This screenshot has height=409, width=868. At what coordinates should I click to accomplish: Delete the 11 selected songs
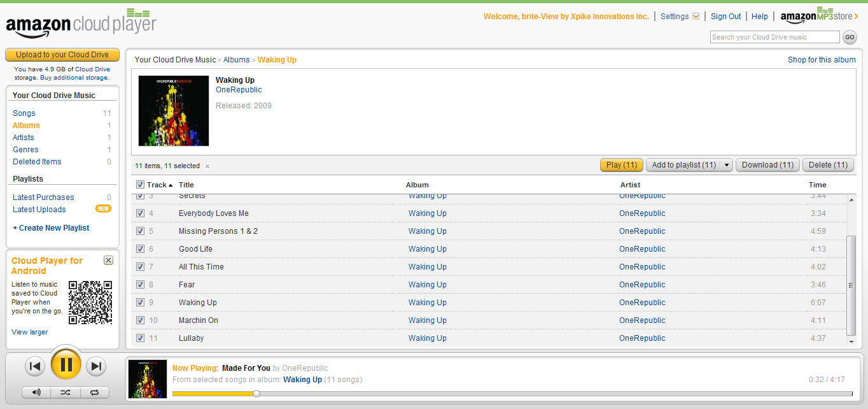click(828, 165)
